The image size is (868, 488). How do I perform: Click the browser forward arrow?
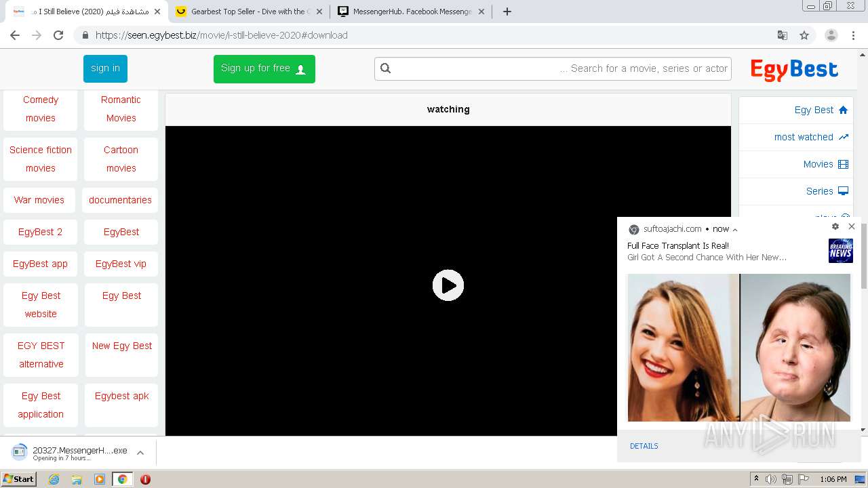click(x=37, y=35)
